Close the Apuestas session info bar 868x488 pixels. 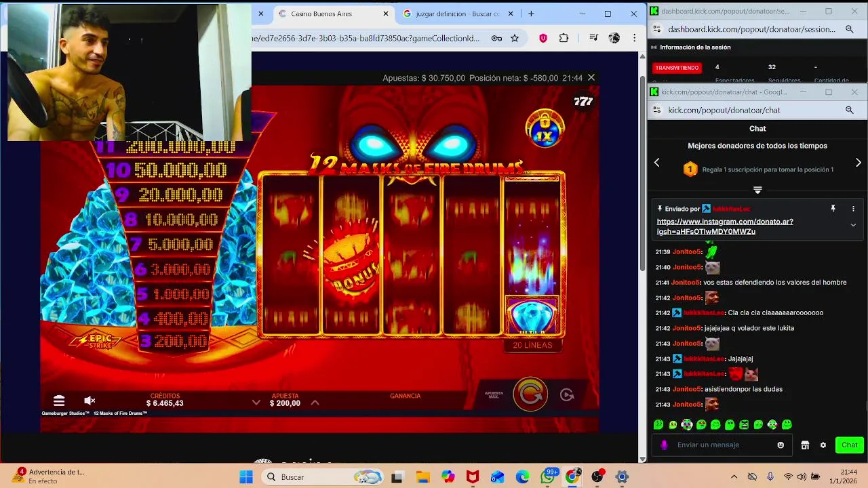point(591,78)
